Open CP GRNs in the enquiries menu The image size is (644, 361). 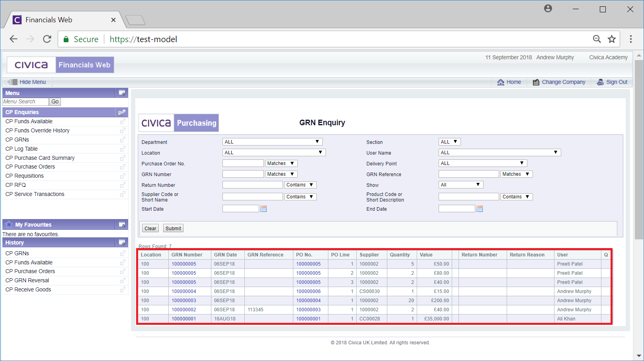[17, 140]
